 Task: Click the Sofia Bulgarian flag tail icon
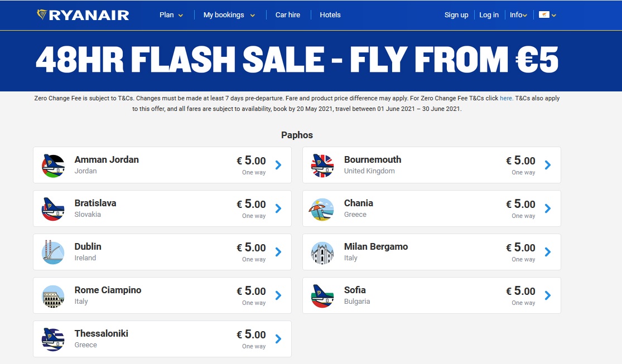(322, 296)
